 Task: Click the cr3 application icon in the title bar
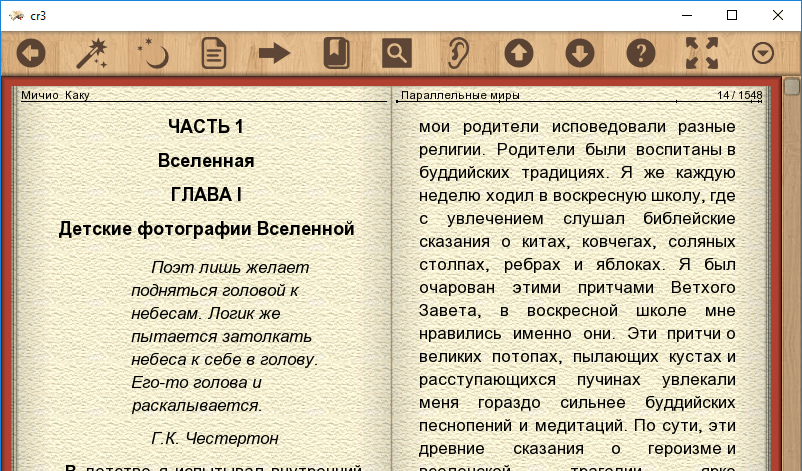17,15
